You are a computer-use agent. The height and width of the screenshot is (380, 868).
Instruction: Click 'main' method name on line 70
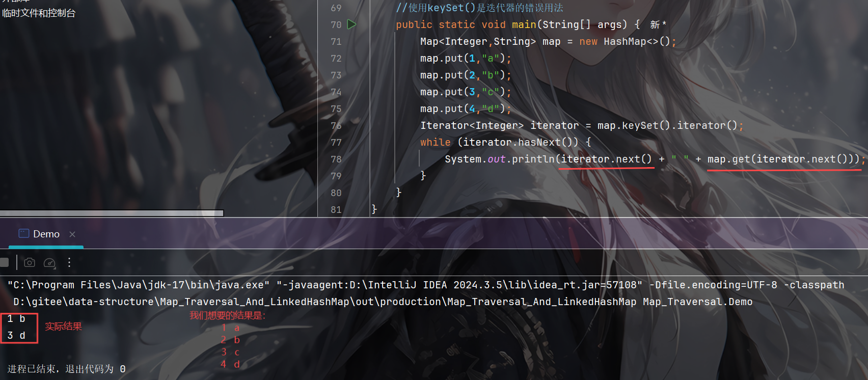pyautogui.click(x=524, y=24)
